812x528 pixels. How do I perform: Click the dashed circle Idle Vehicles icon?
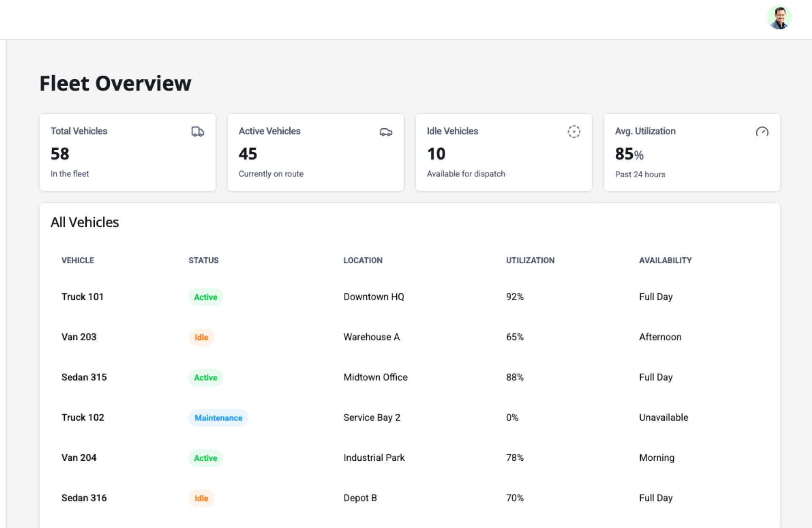573,132
